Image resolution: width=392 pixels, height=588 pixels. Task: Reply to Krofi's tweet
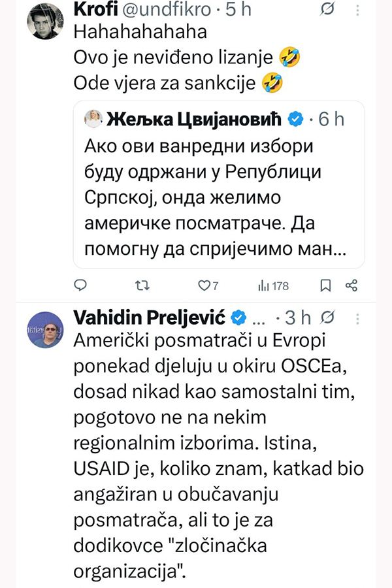80,285
